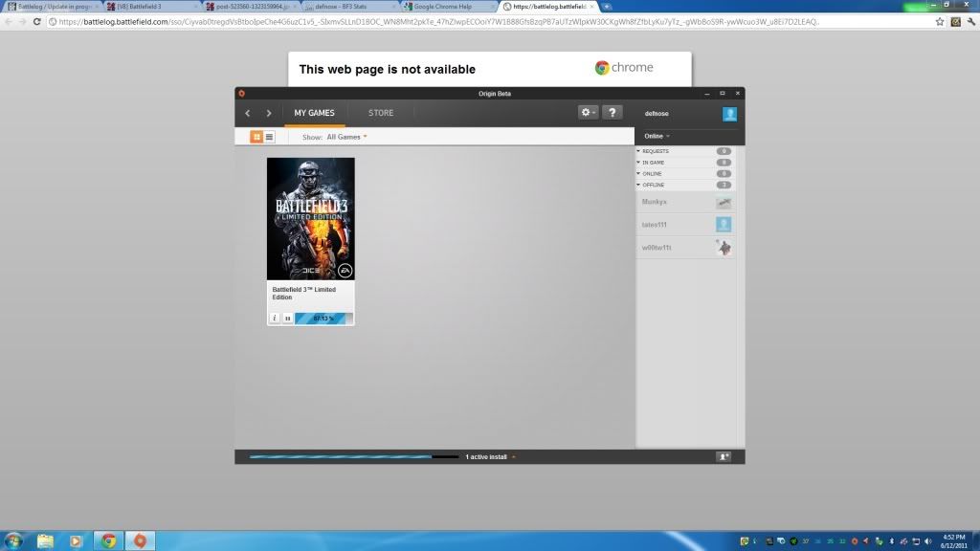Pause the Battlefield 3 download
Image resolution: width=980 pixels, height=551 pixels.
tap(287, 318)
